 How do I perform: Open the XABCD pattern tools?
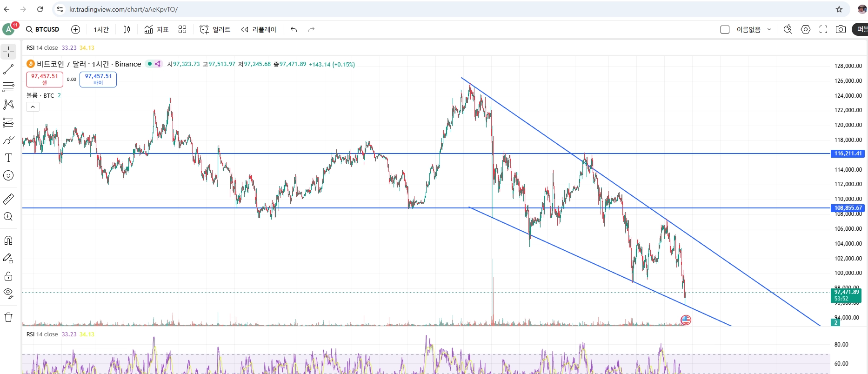click(9, 104)
